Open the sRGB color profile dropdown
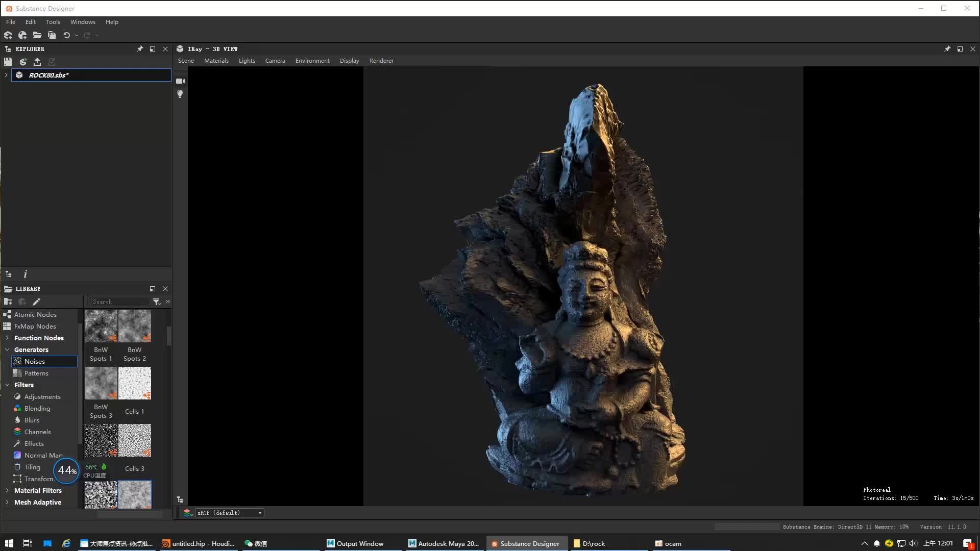The image size is (980, 551). pyautogui.click(x=229, y=512)
